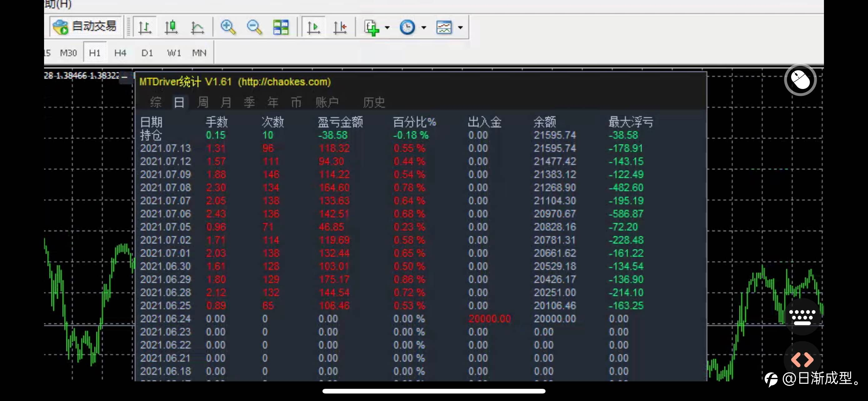This screenshot has height=401, width=868.
Task: Click the trade count 146
Action: tap(271, 174)
